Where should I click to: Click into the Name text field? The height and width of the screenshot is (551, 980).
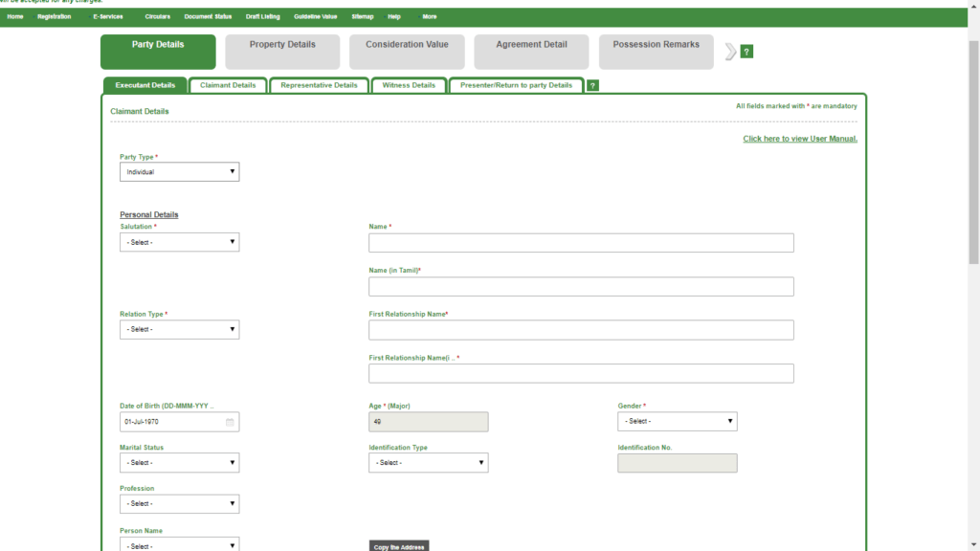coord(581,243)
